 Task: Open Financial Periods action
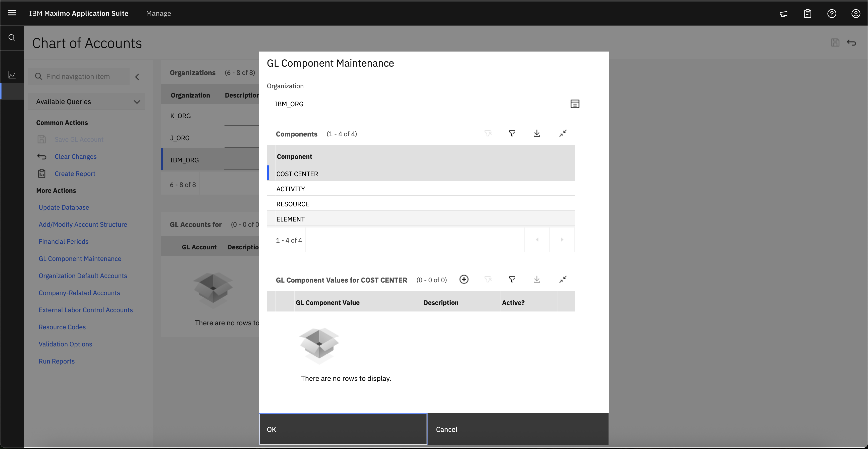pos(63,242)
